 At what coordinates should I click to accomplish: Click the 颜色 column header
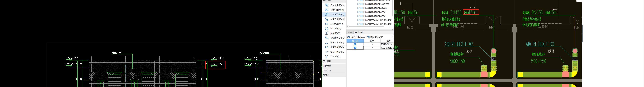point(372,41)
